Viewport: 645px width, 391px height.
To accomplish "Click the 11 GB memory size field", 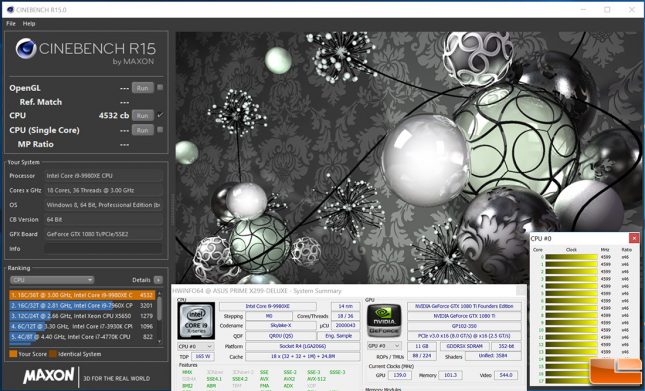I will point(422,346).
